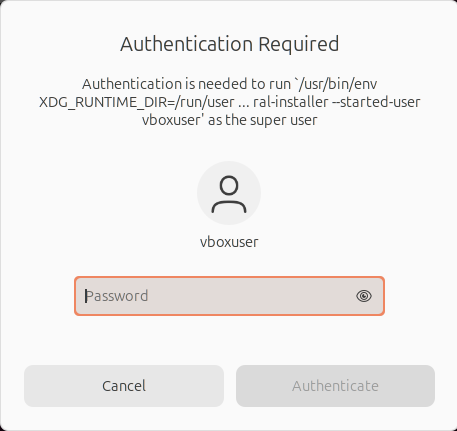Click the user silhouette profile picture
Screen dimensions: 457x431
click(229, 194)
